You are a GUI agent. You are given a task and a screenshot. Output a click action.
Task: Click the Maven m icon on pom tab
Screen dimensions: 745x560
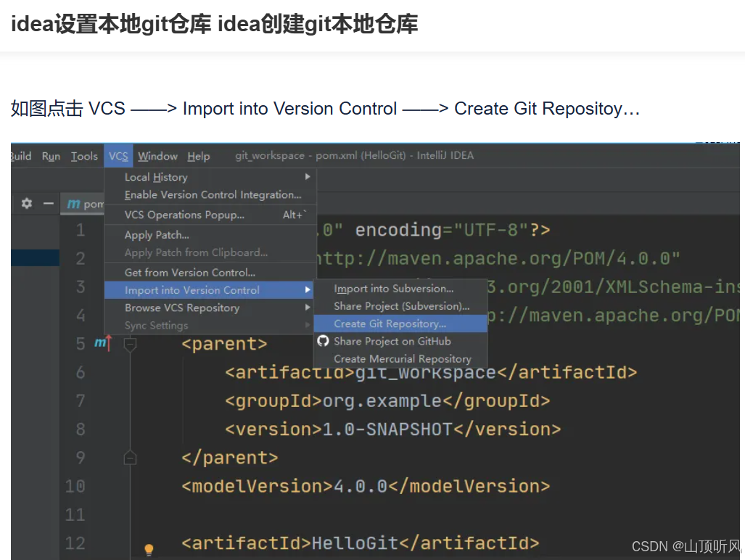pyautogui.click(x=73, y=204)
